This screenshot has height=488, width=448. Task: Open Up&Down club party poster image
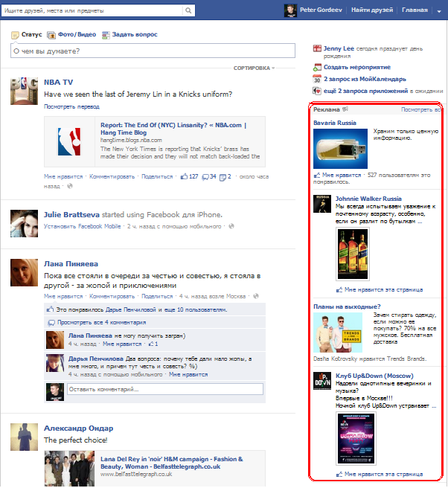pyautogui.click(x=356, y=438)
